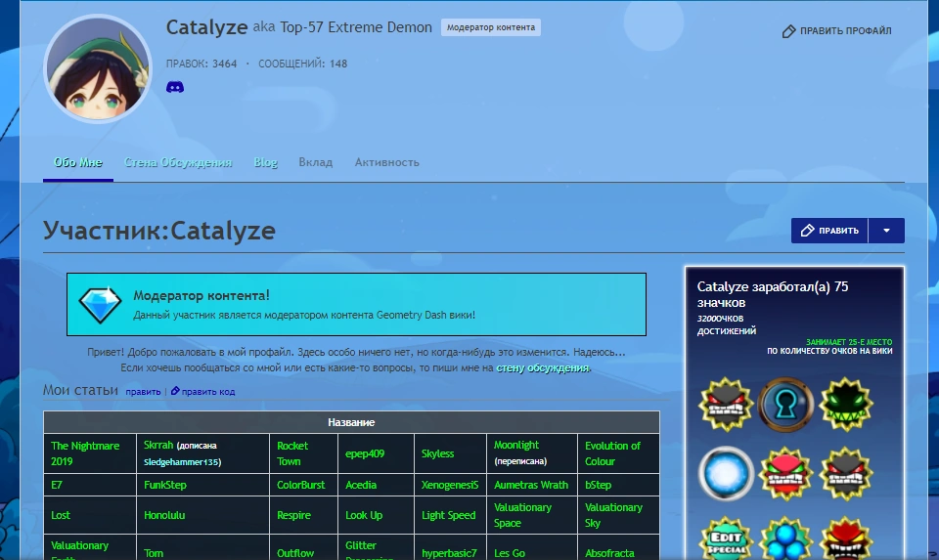Switch to the 'Обо Мне' tab
939x560 pixels.
[78, 162]
